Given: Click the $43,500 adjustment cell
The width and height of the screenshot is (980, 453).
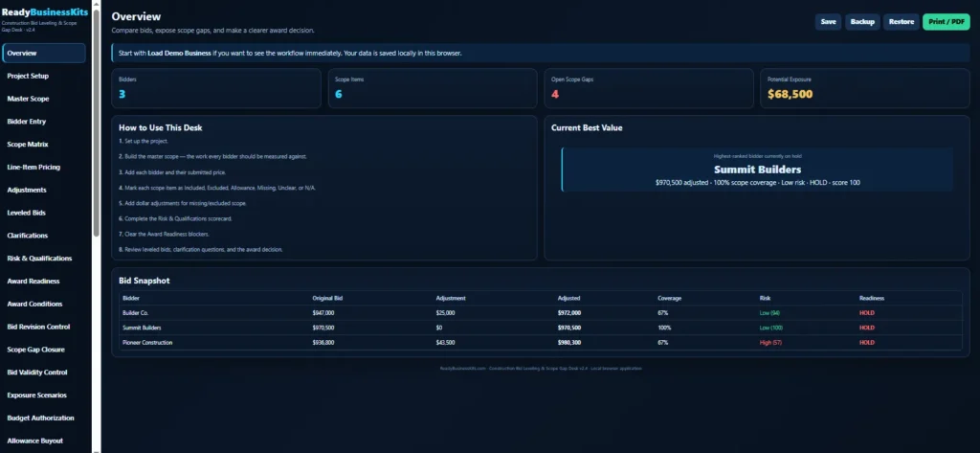Looking at the screenshot, I should [x=446, y=343].
